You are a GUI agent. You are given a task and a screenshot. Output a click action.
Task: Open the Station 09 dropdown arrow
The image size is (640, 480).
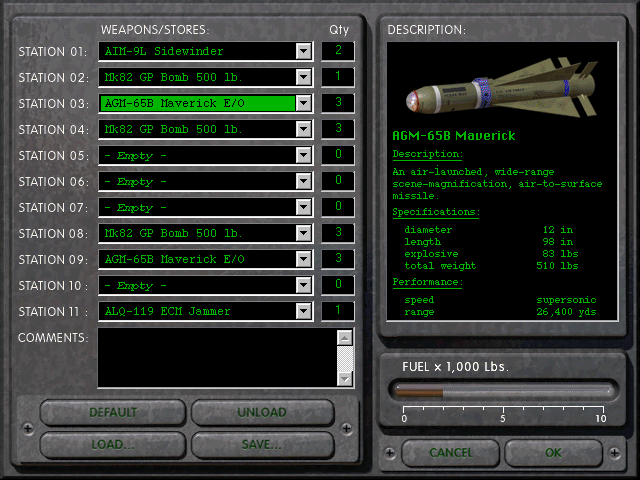(x=304, y=259)
